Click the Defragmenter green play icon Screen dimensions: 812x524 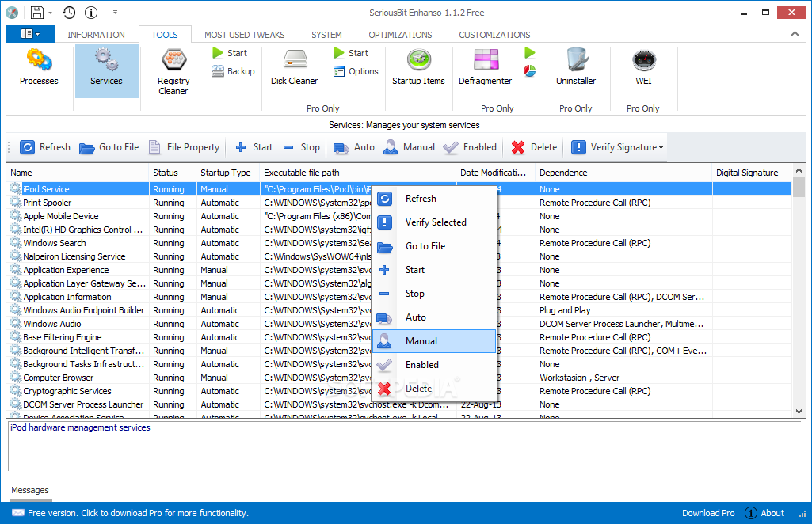pyautogui.click(x=529, y=53)
